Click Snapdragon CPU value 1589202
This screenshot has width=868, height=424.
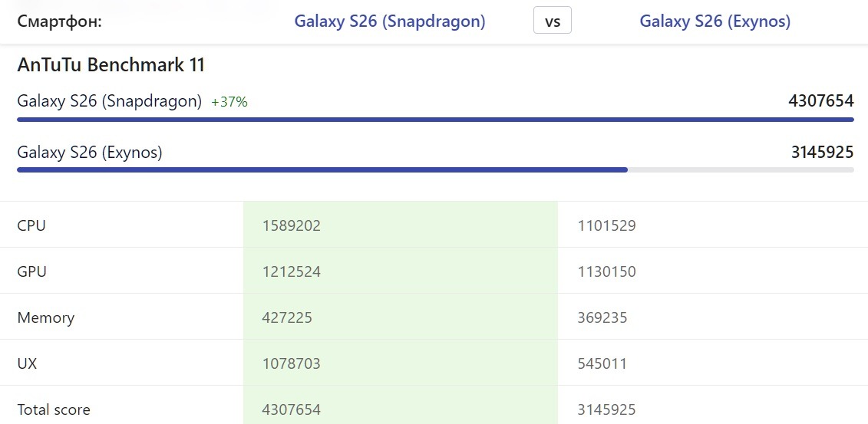pyautogui.click(x=291, y=225)
